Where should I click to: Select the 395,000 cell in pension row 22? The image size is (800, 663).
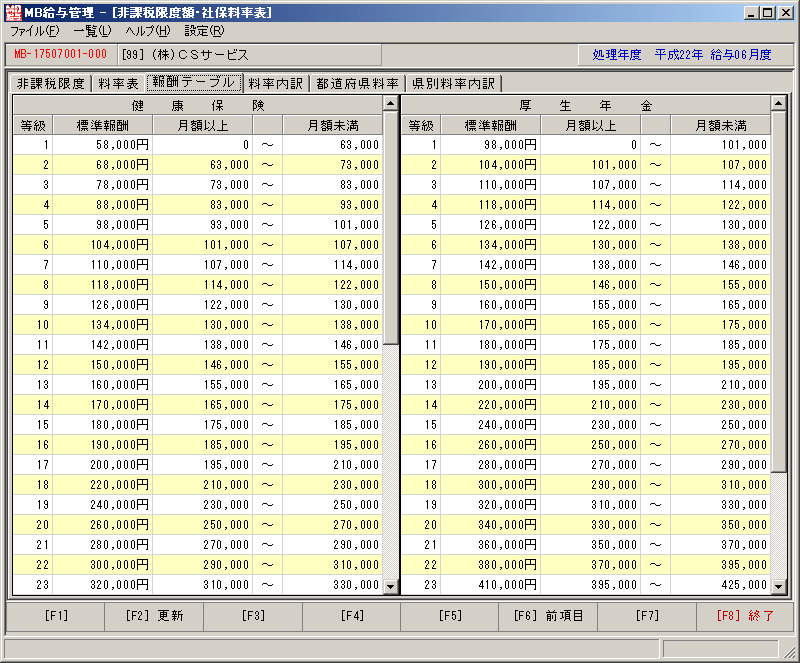click(x=720, y=565)
